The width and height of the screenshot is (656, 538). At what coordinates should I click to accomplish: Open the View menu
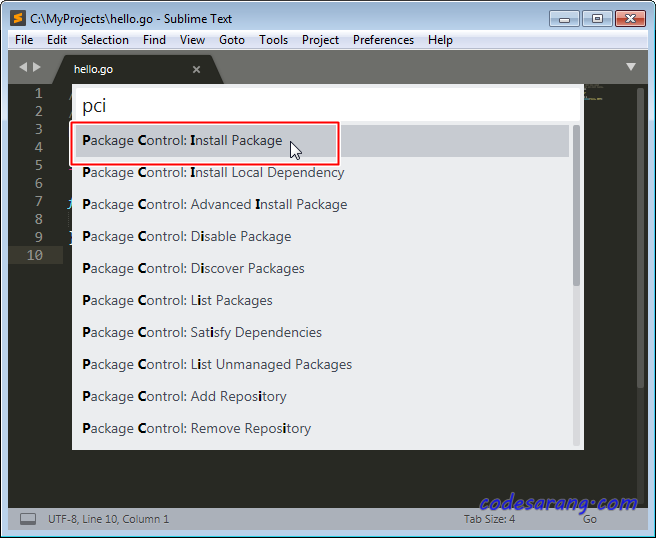click(192, 40)
